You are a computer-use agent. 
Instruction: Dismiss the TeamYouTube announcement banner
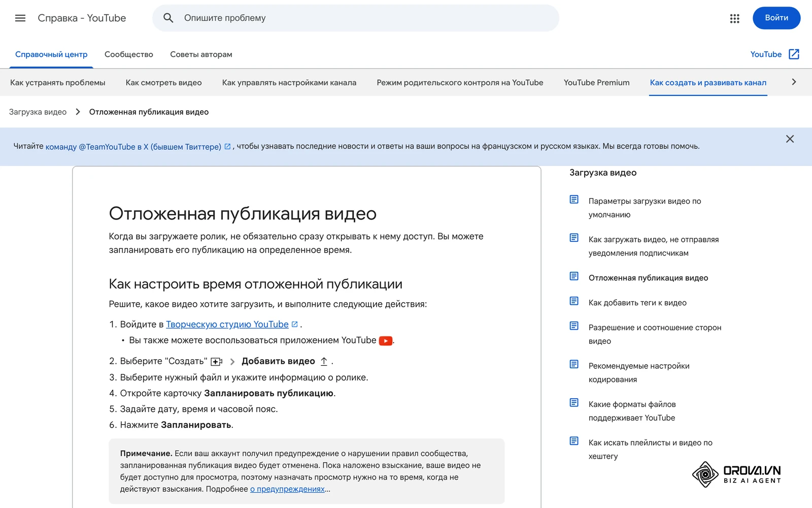(x=790, y=139)
